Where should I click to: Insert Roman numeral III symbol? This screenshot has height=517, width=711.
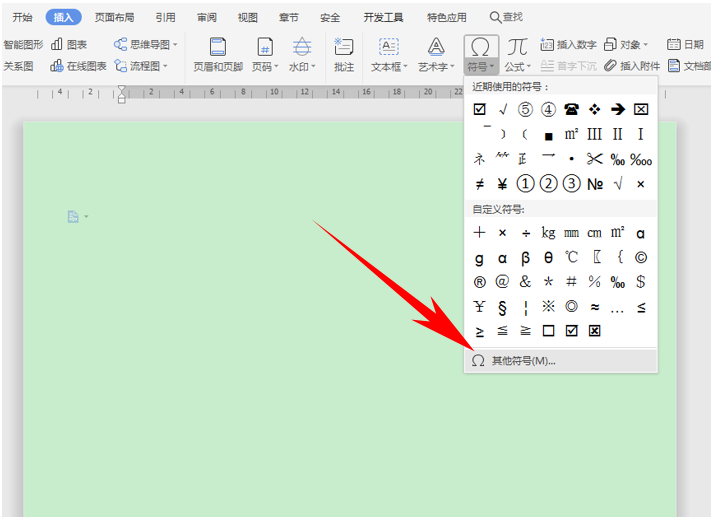tap(594, 134)
